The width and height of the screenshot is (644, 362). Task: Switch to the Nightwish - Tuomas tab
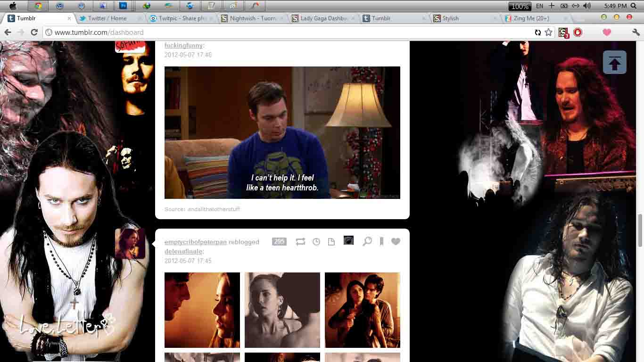point(253,18)
